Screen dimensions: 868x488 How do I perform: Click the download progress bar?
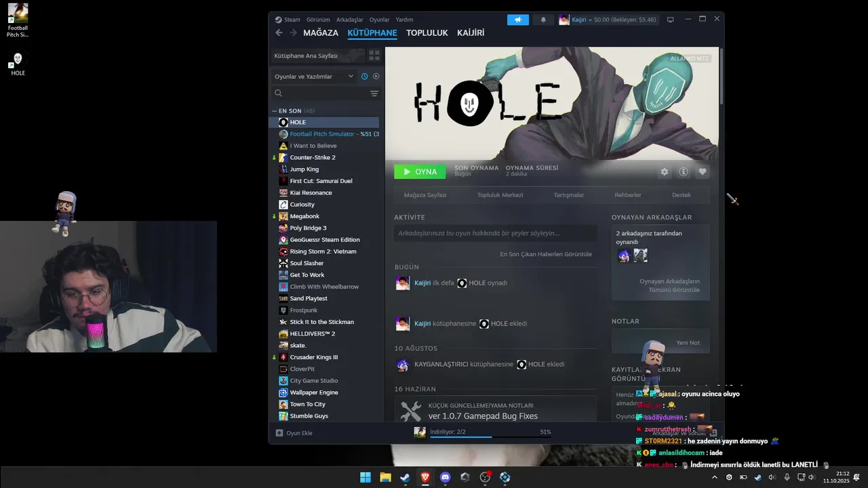click(490, 436)
